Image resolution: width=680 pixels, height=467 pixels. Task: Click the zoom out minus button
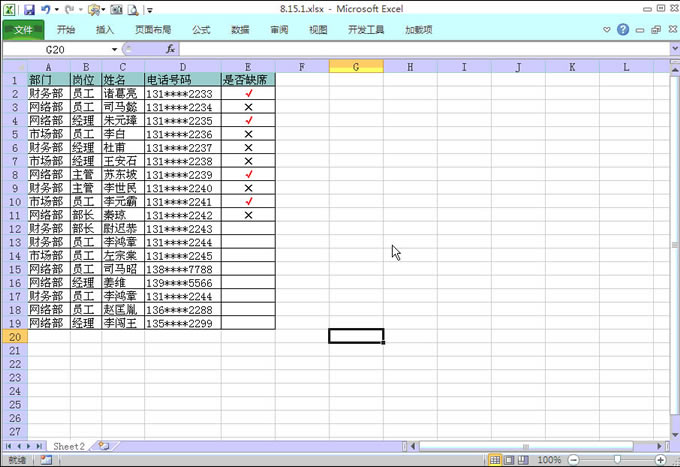coord(573,460)
